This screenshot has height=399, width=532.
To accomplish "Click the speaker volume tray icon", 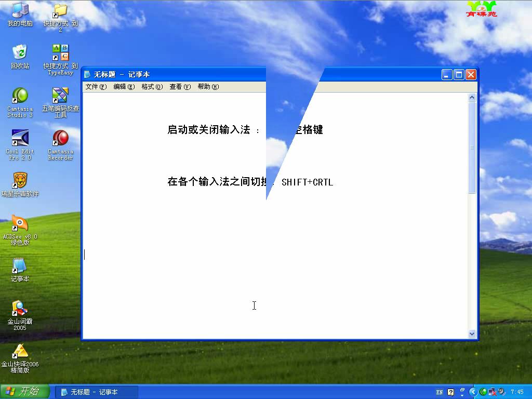I will [501, 392].
